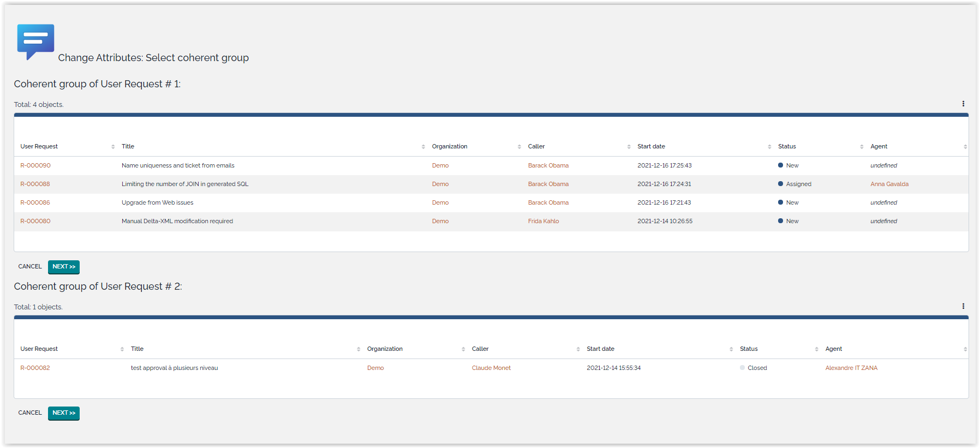Open user request R-000082
Screen dimensions: 980x448
point(35,368)
